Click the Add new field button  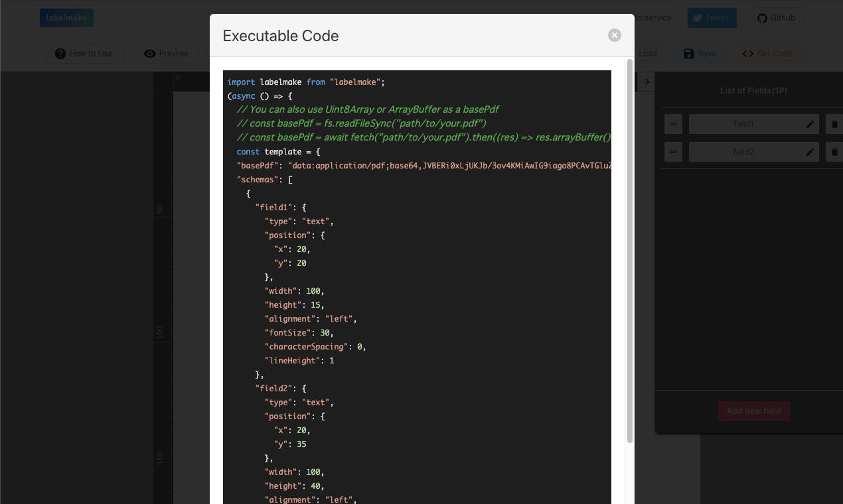(x=753, y=411)
